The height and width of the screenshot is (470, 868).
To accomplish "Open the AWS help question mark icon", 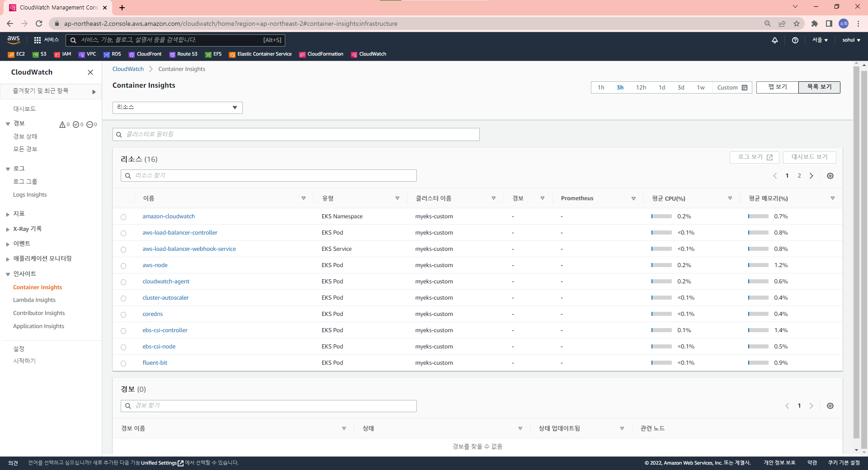I will [795, 40].
